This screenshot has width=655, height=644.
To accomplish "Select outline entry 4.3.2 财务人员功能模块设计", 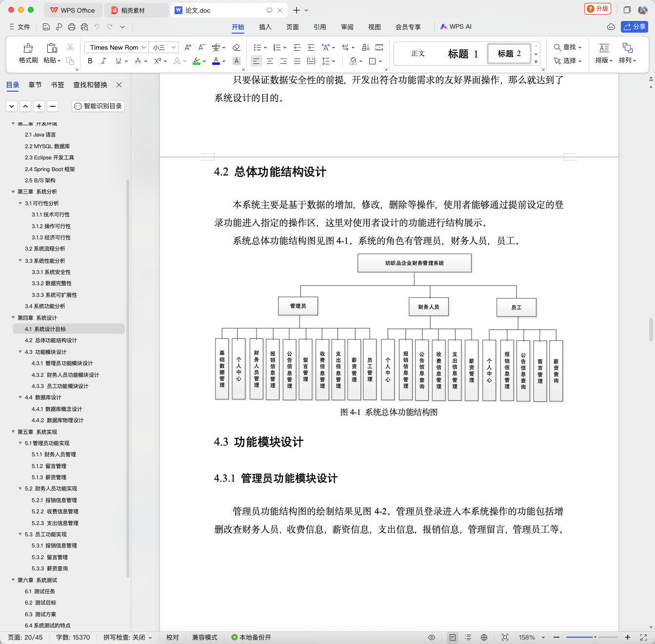I will 65,375.
